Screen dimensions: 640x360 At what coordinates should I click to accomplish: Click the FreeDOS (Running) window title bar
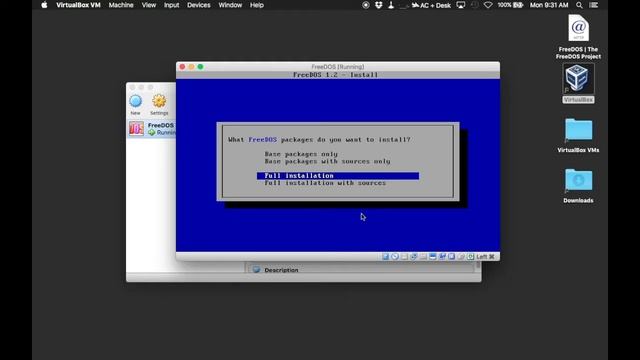click(338, 67)
